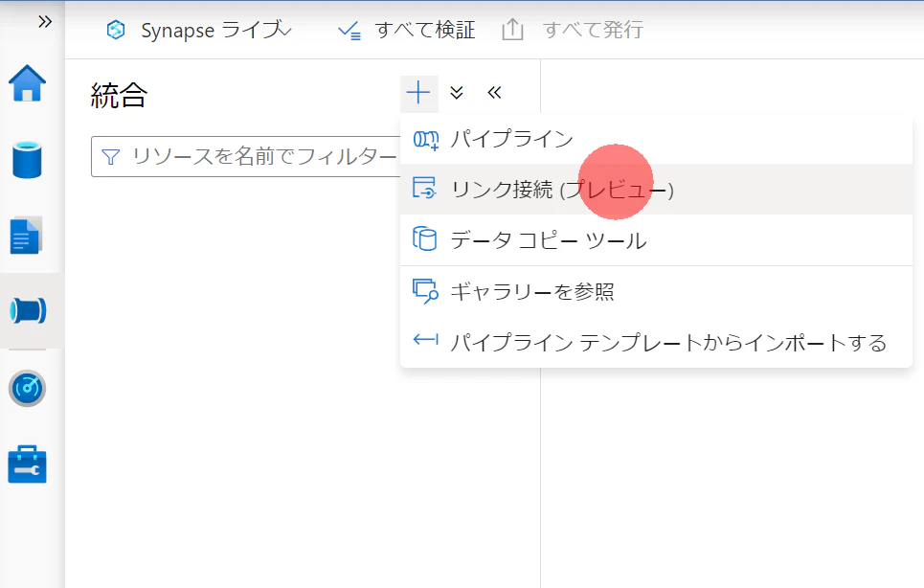Open the Manage hub toolbox icon
This screenshot has width=924, height=588.
pos(27,464)
